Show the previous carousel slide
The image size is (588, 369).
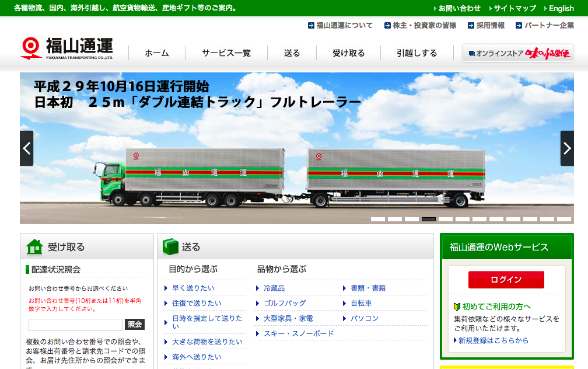pyautogui.click(x=27, y=148)
